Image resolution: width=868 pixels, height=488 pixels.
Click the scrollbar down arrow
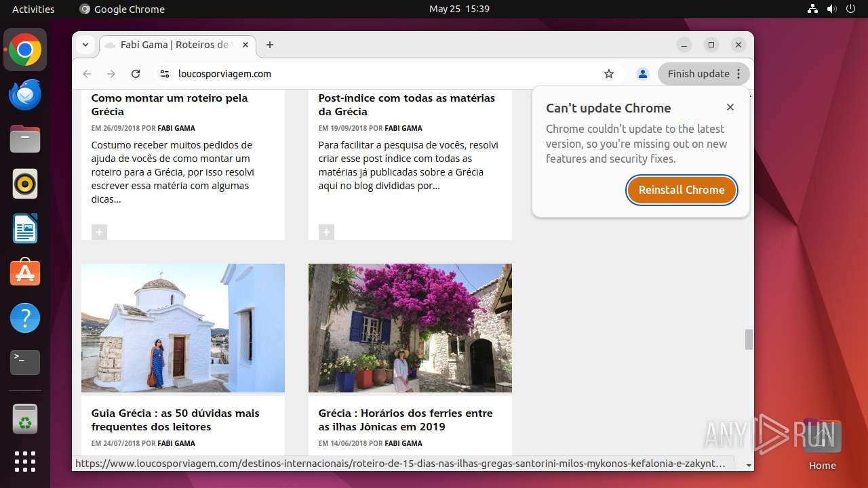pyautogui.click(x=749, y=466)
